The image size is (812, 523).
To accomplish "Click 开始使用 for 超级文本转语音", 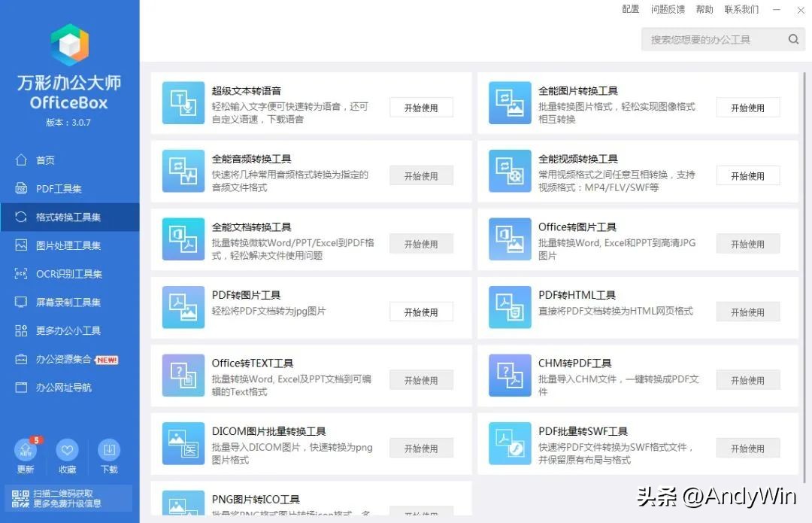I will tap(420, 107).
